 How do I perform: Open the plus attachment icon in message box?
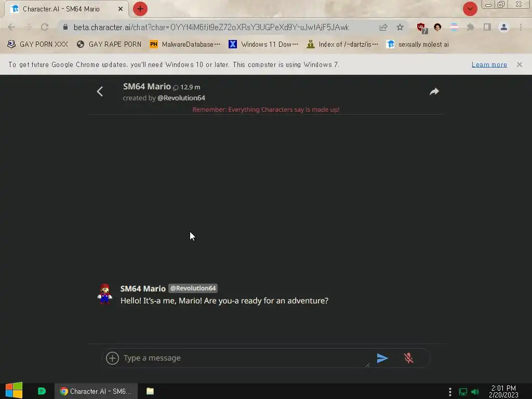pyautogui.click(x=112, y=358)
